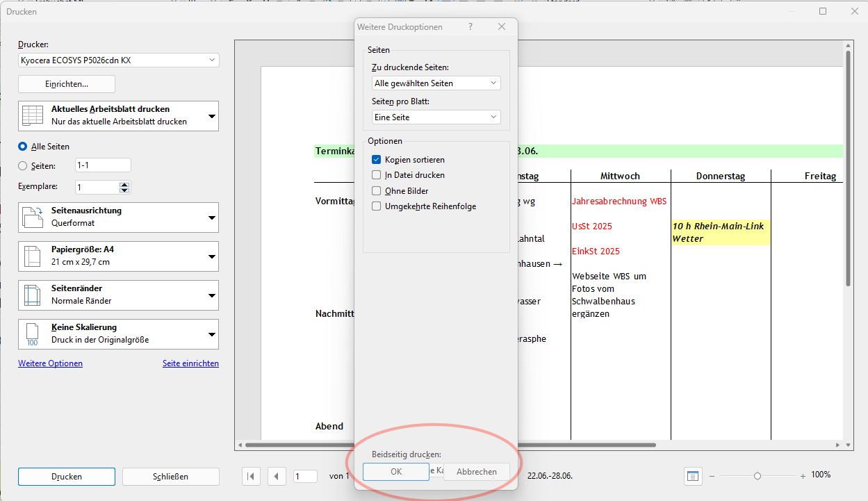This screenshot has height=501, width=868.
Task: Click the Drucken button
Action: 67,477
